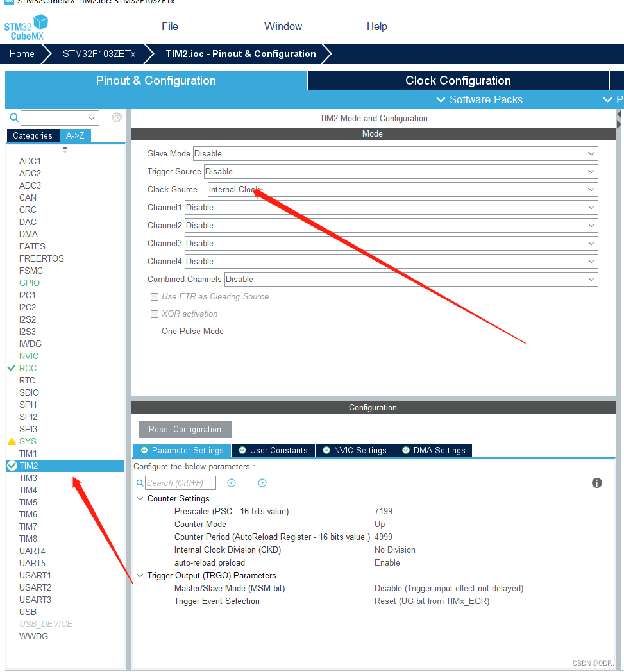Click Trigger Event Selection Reset value

coord(432,601)
